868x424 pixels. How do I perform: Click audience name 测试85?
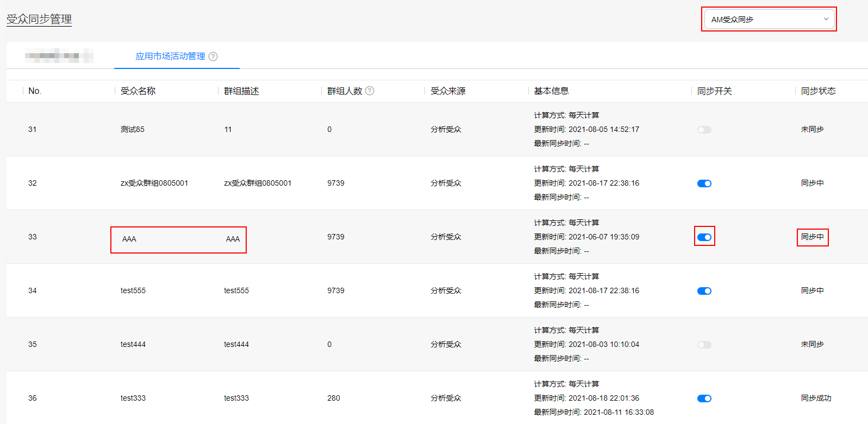133,129
